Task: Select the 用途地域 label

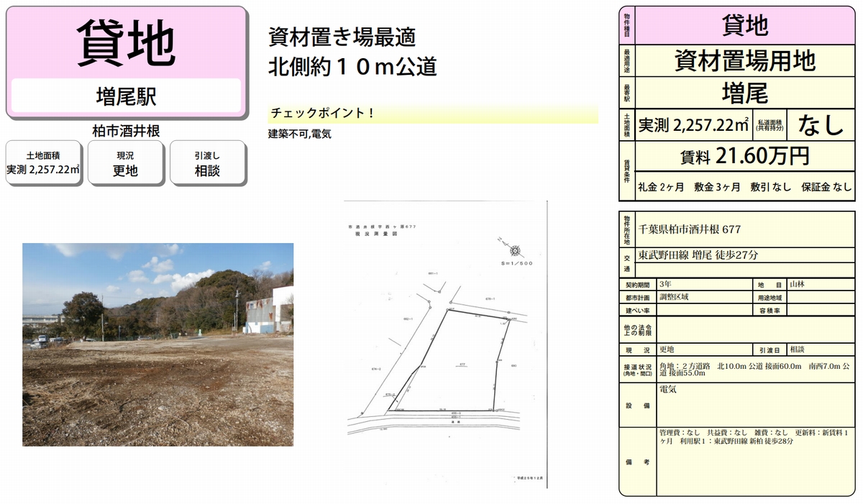Action: tap(770, 298)
